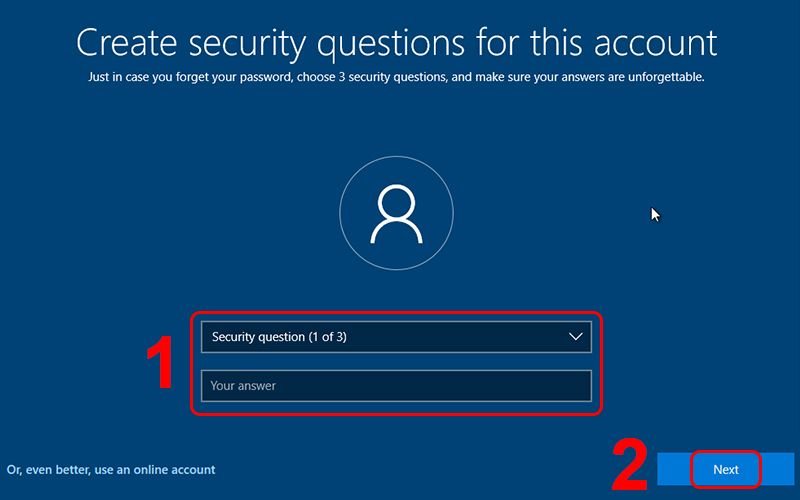The width and height of the screenshot is (800, 500).
Task: Click the subtitle about choosing 3 security questions
Action: (396, 77)
